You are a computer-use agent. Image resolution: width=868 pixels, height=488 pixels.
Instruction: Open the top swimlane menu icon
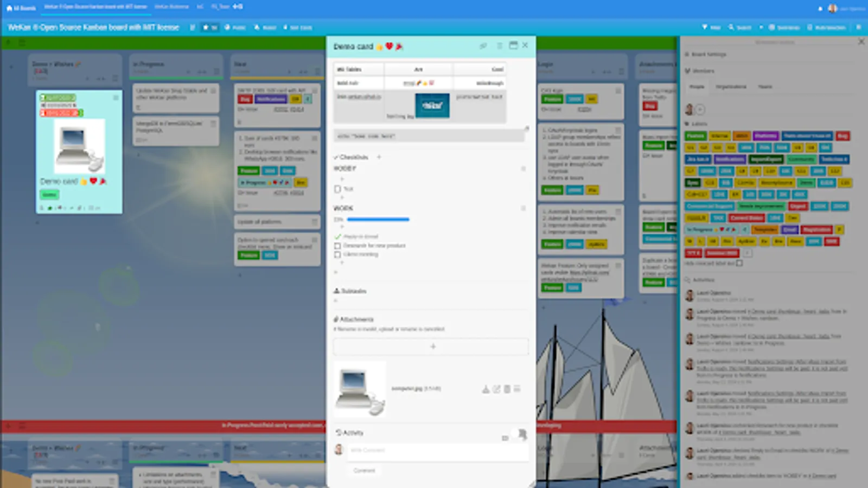point(22,42)
